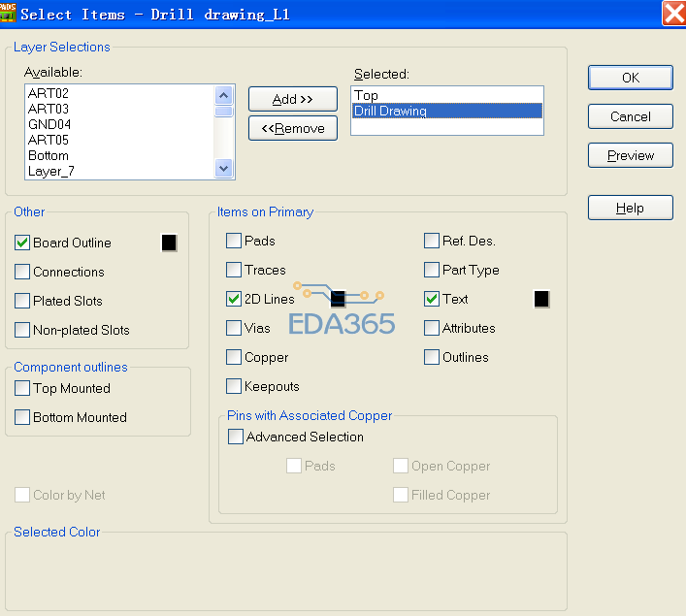This screenshot has width=686, height=616.
Task: Click the Available list scroll down arrow
Action: click(224, 168)
